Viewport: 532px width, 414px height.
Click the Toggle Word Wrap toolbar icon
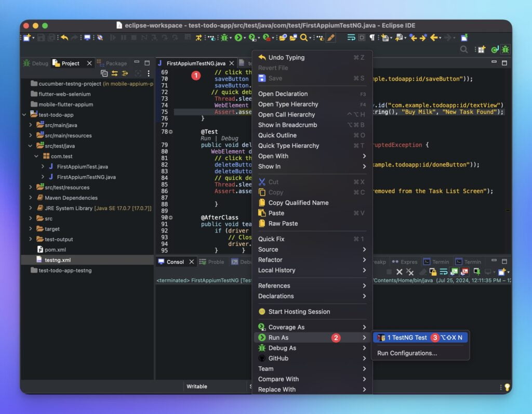pyautogui.click(x=351, y=37)
